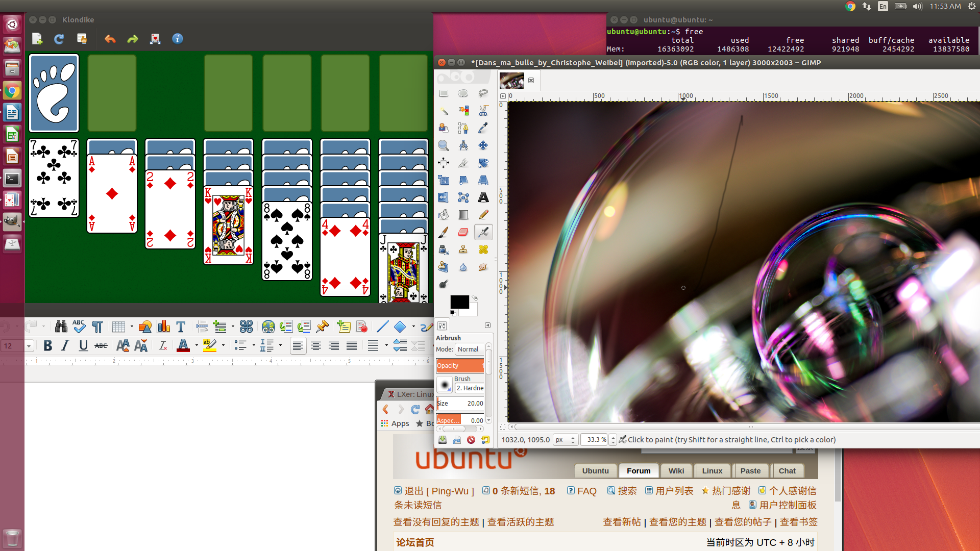Undo last move in Klondike
Viewport: 980px width, 551px height.
tap(110, 39)
